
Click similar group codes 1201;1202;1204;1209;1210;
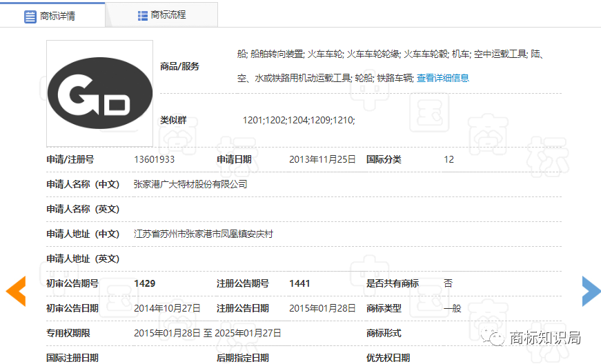298,120
